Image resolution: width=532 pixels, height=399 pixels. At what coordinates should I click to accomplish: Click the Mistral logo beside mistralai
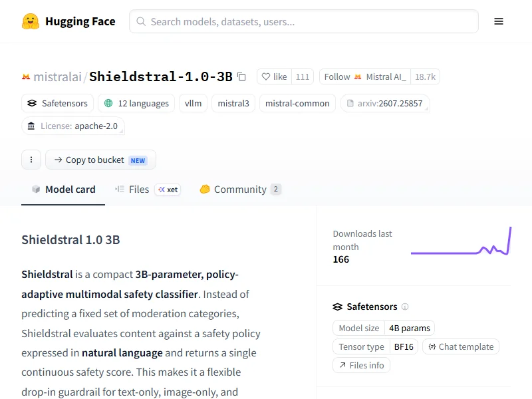tap(26, 77)
